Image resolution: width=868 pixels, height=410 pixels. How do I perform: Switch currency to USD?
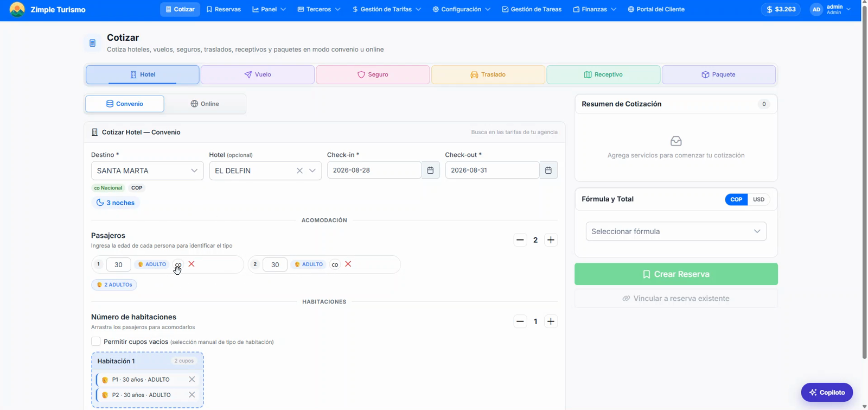click(x=758, y=199)
